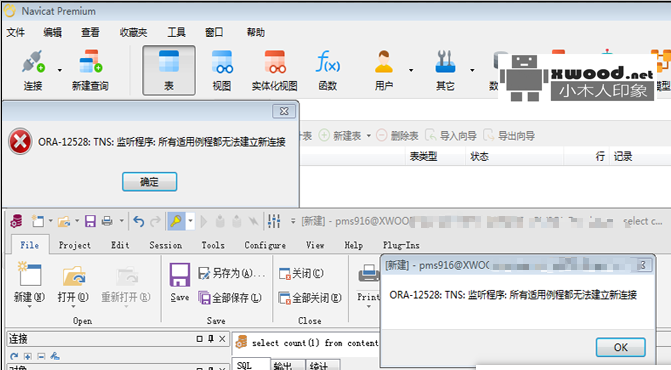Select the 表 (Table) toolbar button
This screenshot has height=370, width=671.
169,70
